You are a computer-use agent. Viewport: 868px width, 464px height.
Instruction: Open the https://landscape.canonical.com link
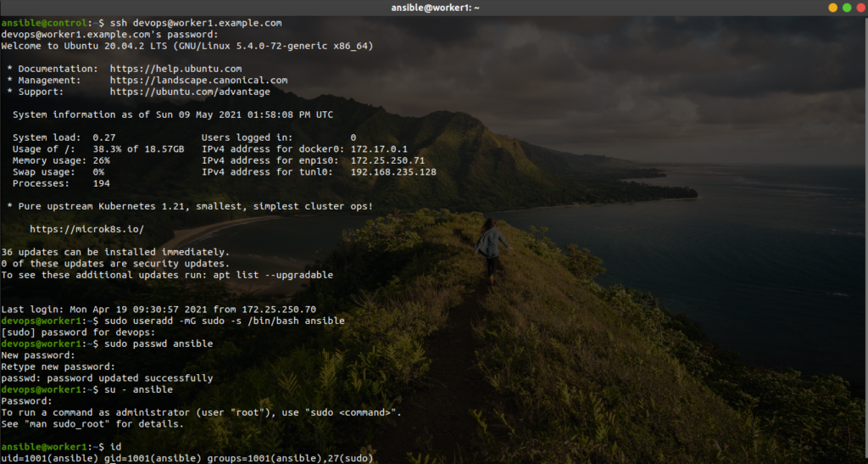(x=198, y=81)
